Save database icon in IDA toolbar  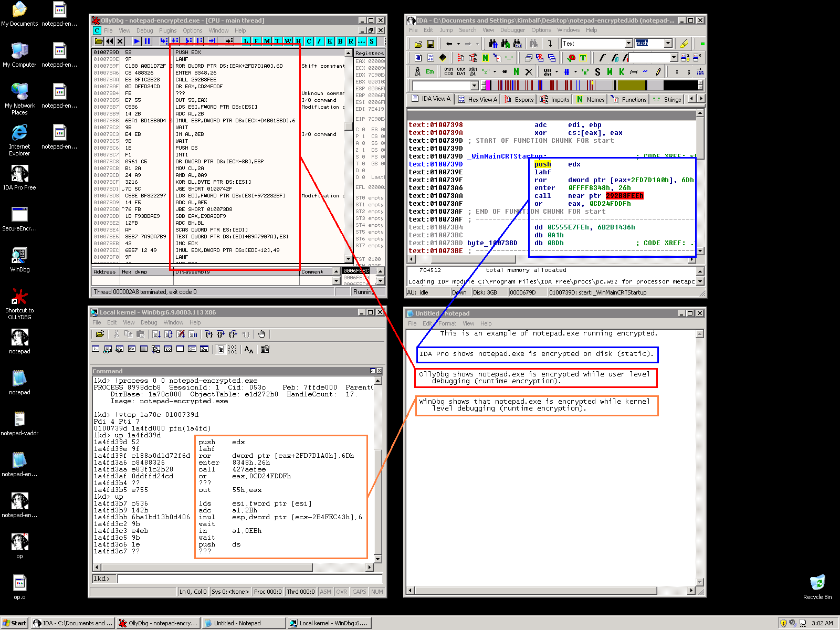click(430, 44)
